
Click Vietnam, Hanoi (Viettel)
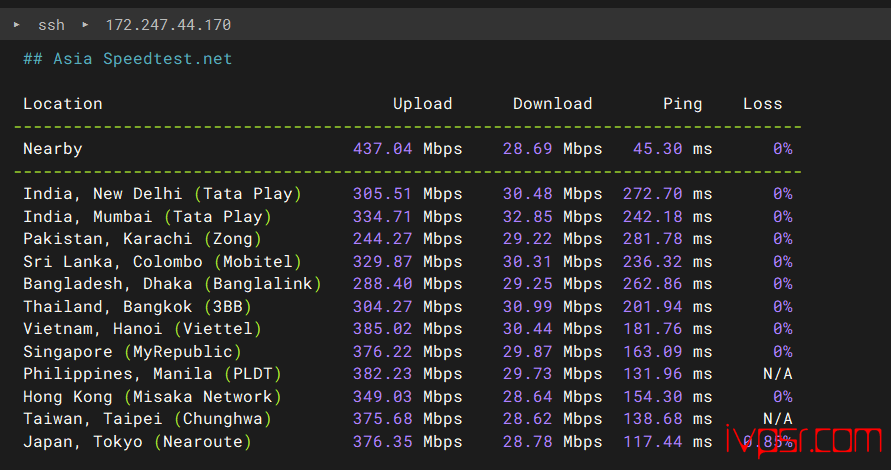pyautogui.click(x=143, y=328)
